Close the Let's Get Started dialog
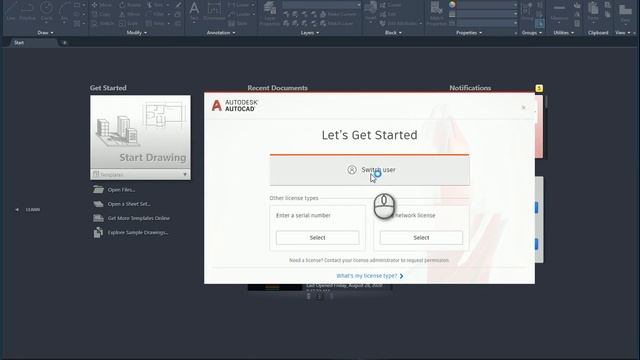This screenshot has width=640, height=360. [x=523, y=108]
